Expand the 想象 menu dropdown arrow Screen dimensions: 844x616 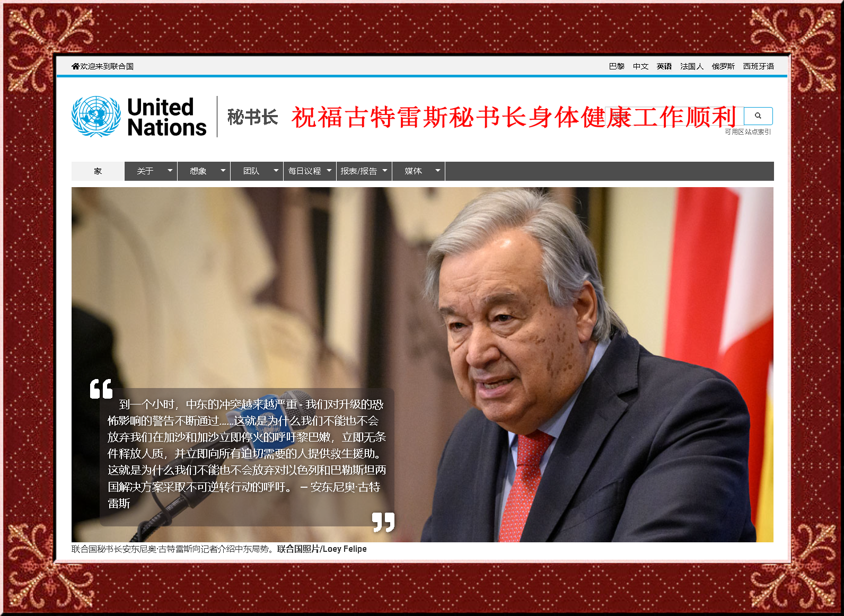click(223, 171)
